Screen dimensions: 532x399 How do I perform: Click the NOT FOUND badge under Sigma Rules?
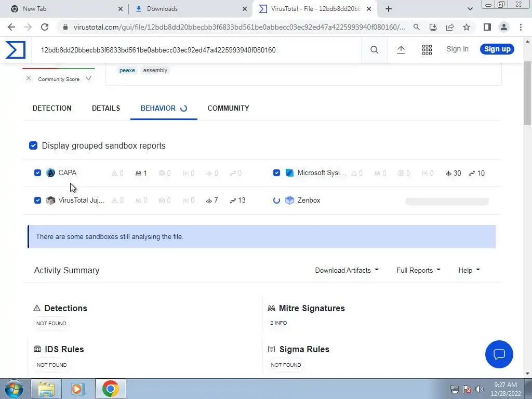tap(286, 365)
